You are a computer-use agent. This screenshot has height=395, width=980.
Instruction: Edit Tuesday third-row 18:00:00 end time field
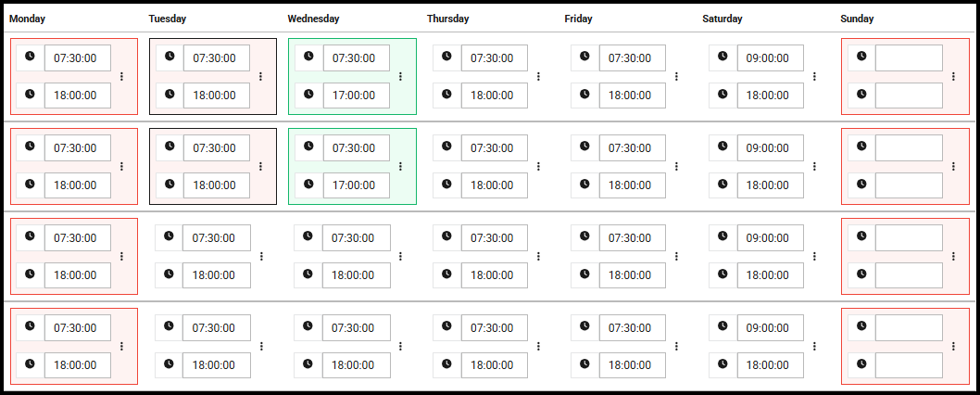[217, 275]
